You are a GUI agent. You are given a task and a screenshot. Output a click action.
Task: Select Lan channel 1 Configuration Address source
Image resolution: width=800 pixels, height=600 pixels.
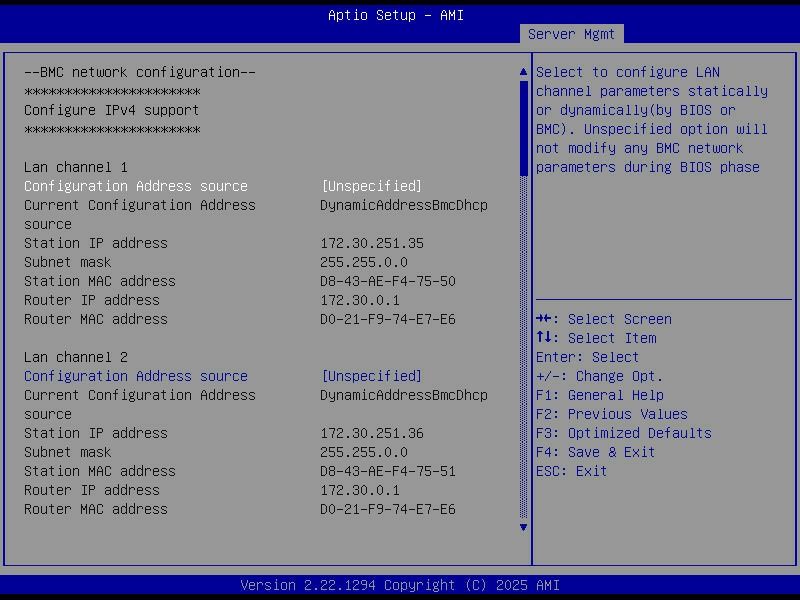point(136,186)
